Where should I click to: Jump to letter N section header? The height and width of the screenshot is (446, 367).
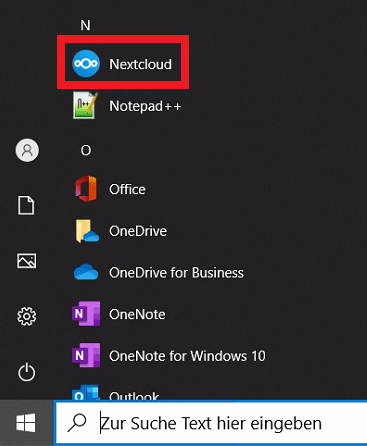coord(85,25)
